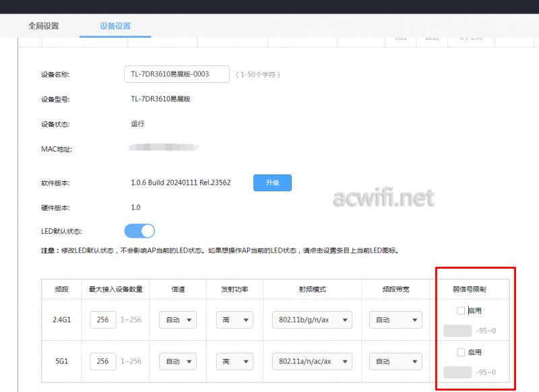
Task: Expand the 5G1 频段带宽 dropdown
Action: pos(389,362)
